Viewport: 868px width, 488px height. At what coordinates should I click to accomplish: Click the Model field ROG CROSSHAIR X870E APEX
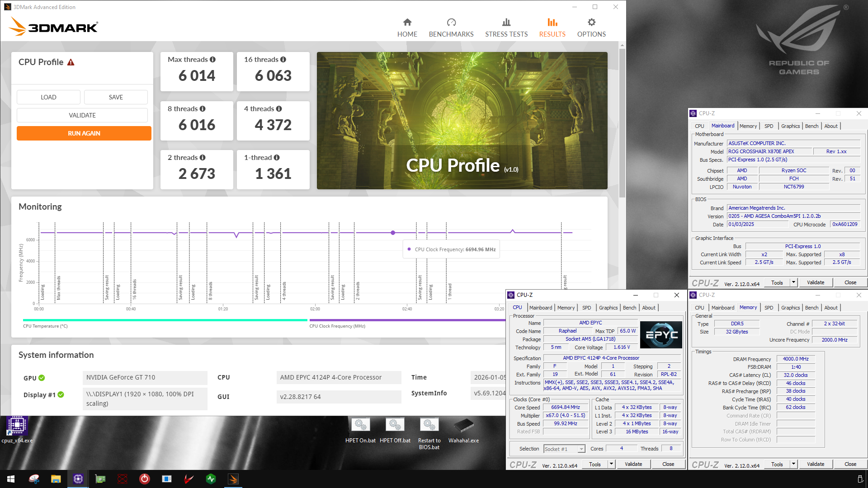[770, 151]
